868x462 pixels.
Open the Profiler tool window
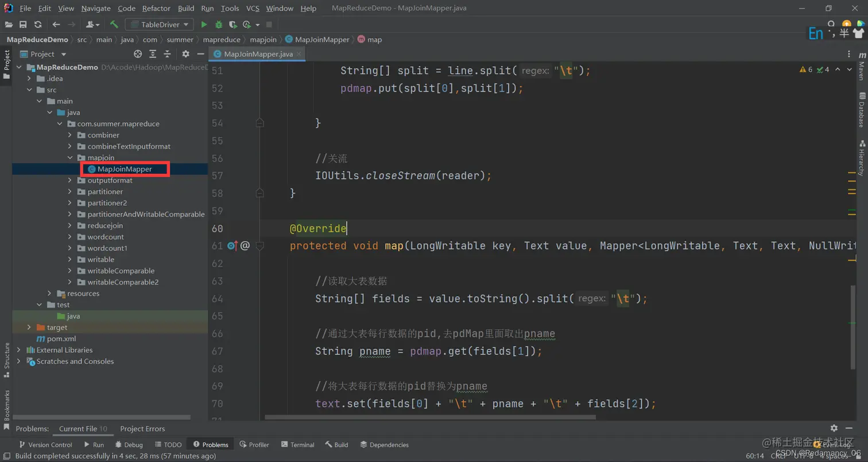(x=255, y=445)
